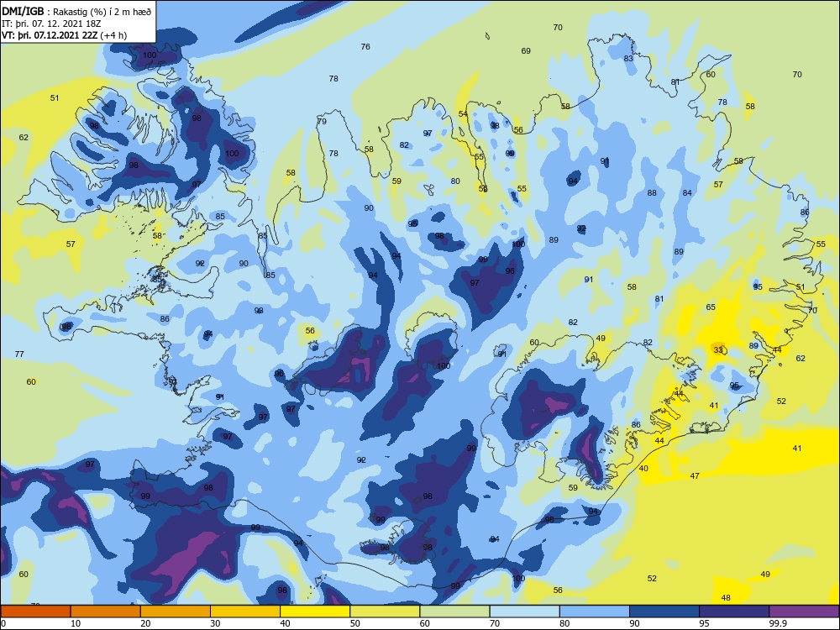Select the map value '88'
This screenshot has height=630, width=840.
(652, 193)
